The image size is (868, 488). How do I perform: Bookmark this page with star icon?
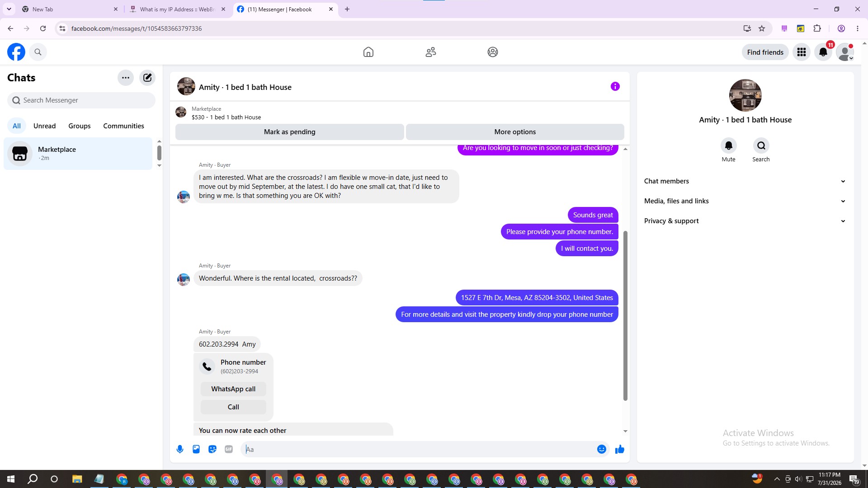(762, 28)
